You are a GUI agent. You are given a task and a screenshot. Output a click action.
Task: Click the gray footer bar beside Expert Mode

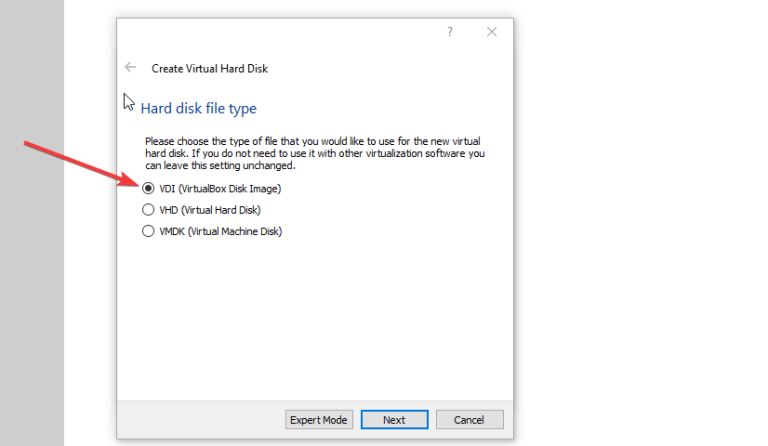click(201, 420)
